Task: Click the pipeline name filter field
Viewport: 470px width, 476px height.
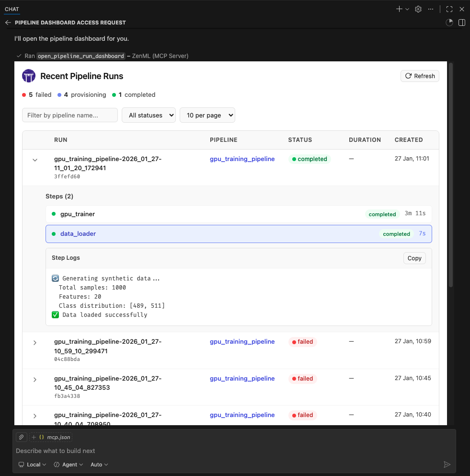Action: pos(69,115)
